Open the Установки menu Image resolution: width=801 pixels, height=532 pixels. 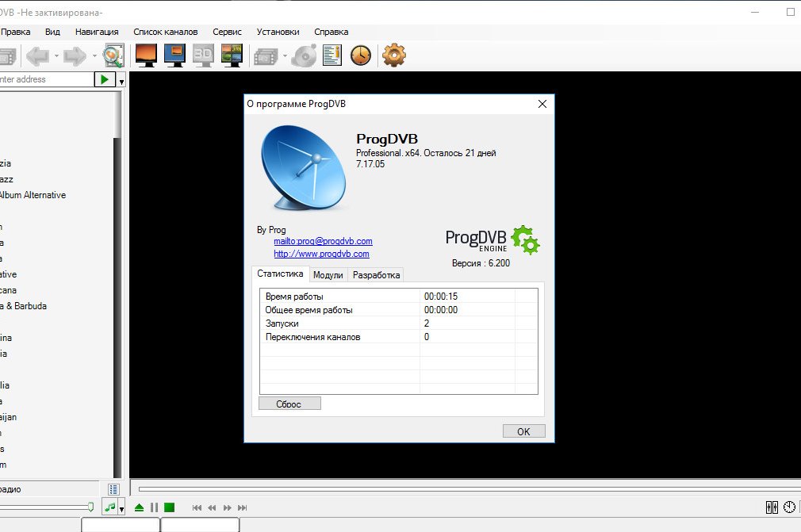point(278,32)
